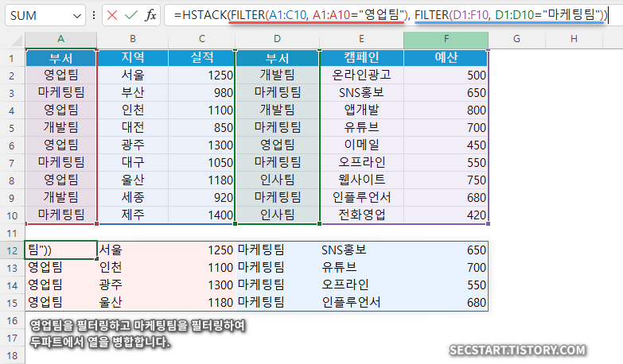This screenshot has width=623, height=364.
Task: Confirm the formula with checkmark icon
Action: [x=130, y=15]
